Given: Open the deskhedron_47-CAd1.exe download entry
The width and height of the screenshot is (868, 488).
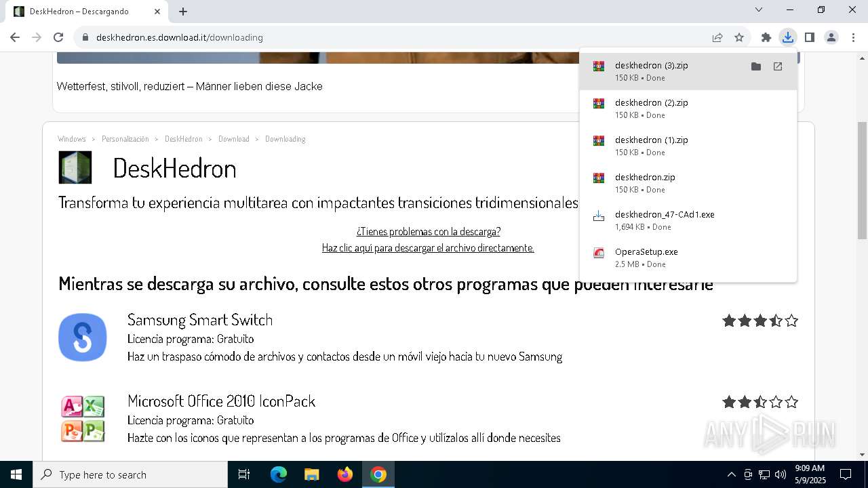Looking at the screenshot, I should pyautogui.click(x=688, y=220).
